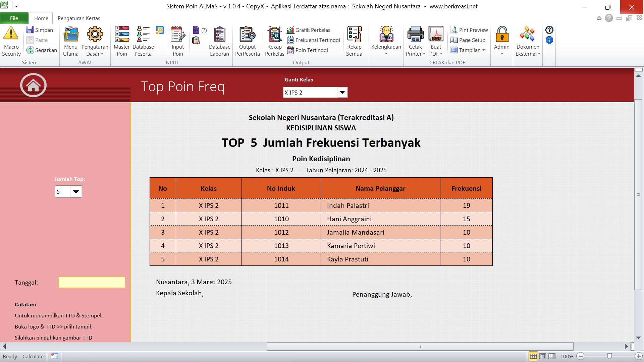
Task: Open Database Laporan clipboard icon
Action: pyautogui.click(x=219, y=34)
